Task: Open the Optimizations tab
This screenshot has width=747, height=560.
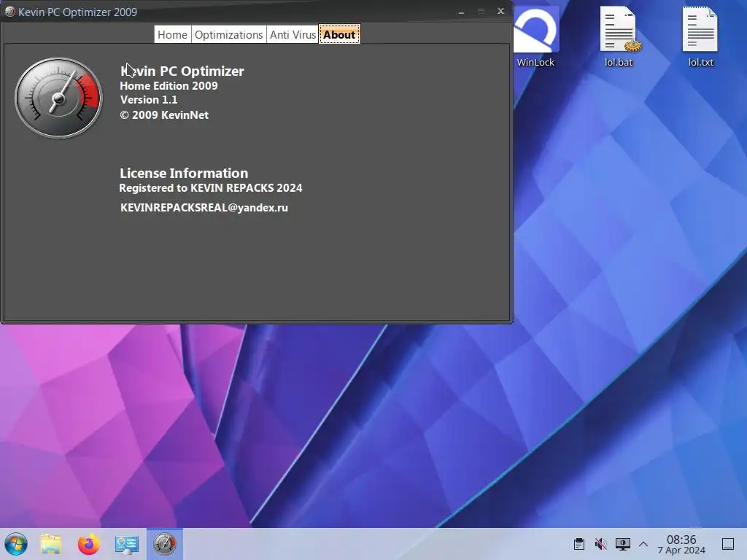Action: [x=228, y=35]
